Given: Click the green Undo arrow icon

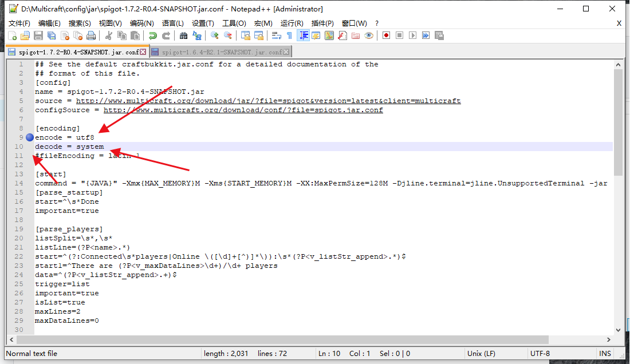Looking at the screenshot, I should coord(153,35).
